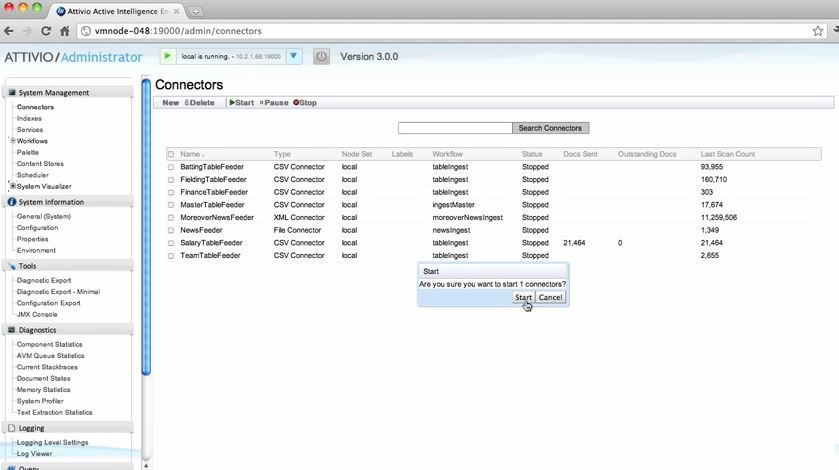Open Scheduler in the sidebar
This screenshot has width=839, height=470.
pyautogui.click(x=33, y=175)
